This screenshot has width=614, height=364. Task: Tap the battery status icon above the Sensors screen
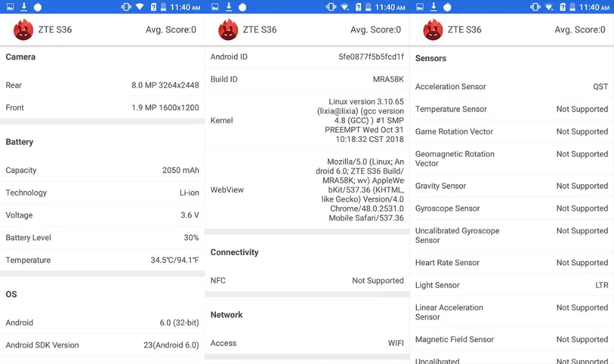pyautogui.click(x=572, y=7)
